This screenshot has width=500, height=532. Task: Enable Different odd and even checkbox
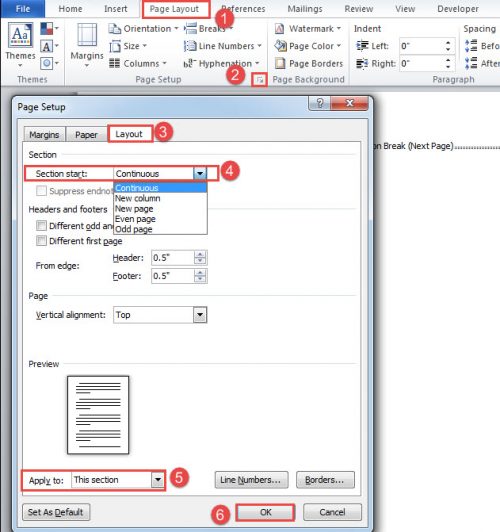41,226
